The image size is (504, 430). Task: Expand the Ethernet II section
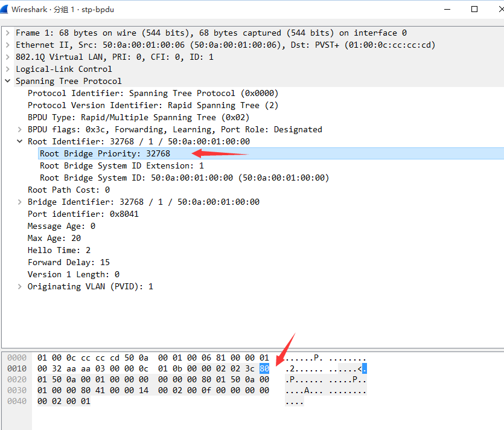pos(7,45)
